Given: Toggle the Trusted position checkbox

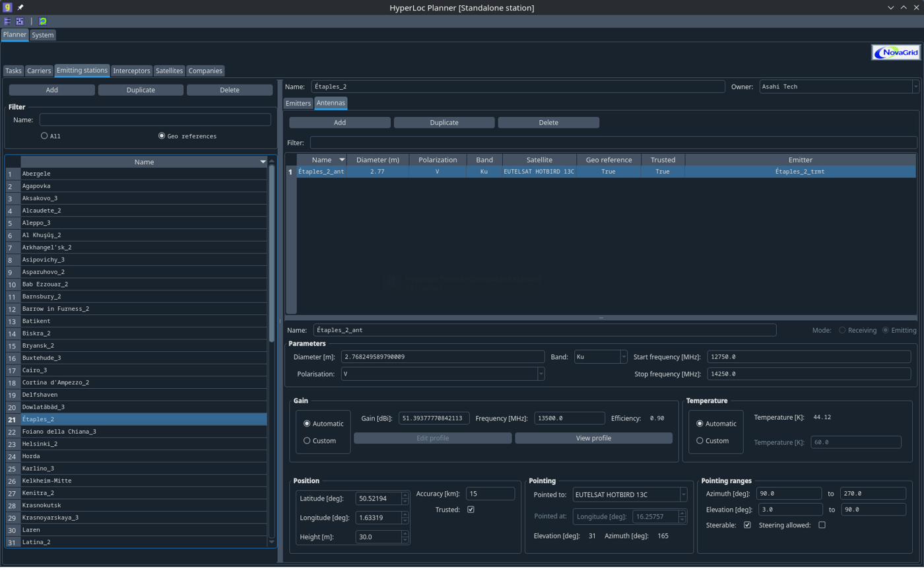Looking at the screenshot, I should pos(471,510).
